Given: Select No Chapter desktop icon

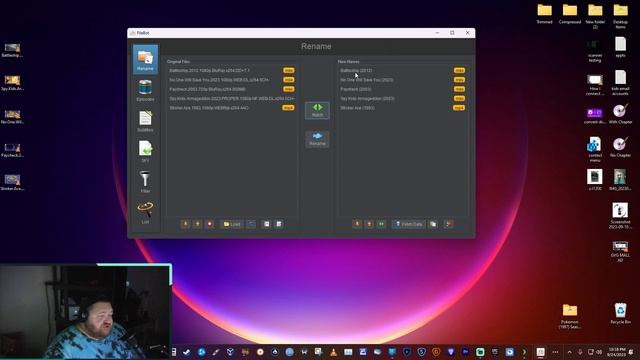Looking at the screenshot, I should click(x=620, y=147).
